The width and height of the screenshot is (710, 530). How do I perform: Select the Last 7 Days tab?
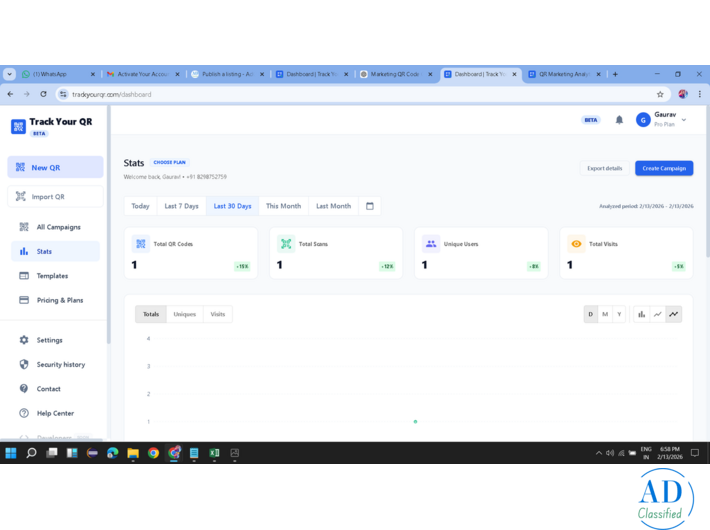181,206
